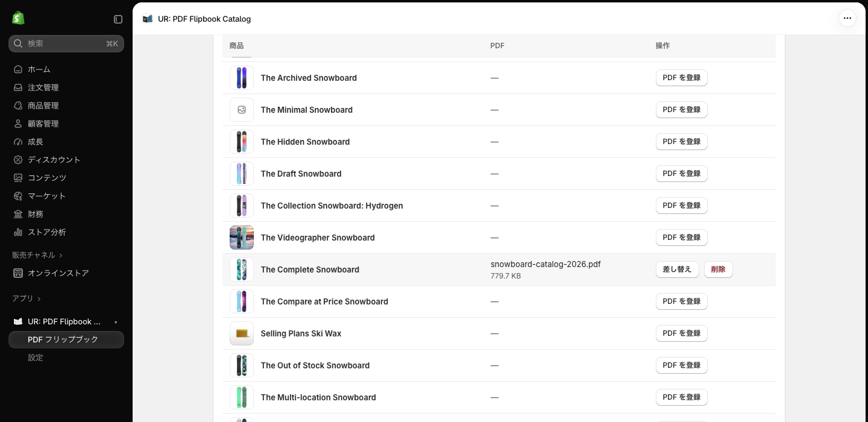Click Selling Plans Ski Wax thumbnail
The image size is (868, 422).
tap(242, 333)
